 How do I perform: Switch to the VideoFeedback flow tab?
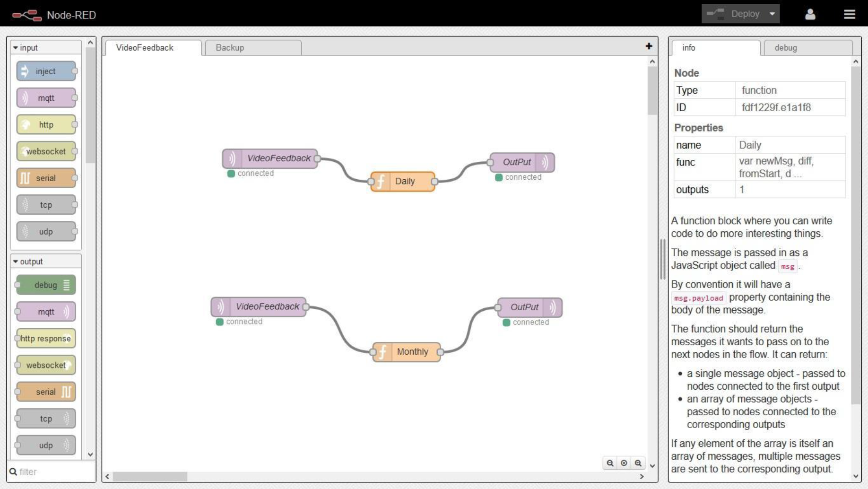click(x=154, y=48)
